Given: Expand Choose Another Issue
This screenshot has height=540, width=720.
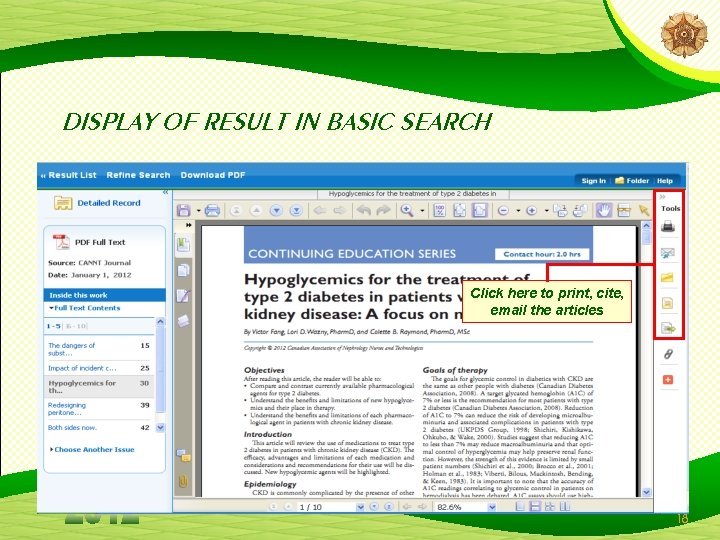Looking at the screenshot, I should tap(92, 450).
